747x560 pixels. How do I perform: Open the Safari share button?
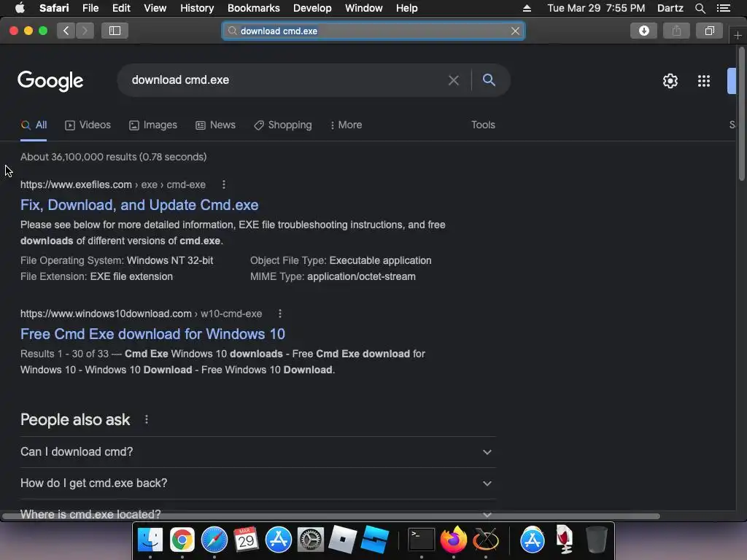(x=676, y=31)
